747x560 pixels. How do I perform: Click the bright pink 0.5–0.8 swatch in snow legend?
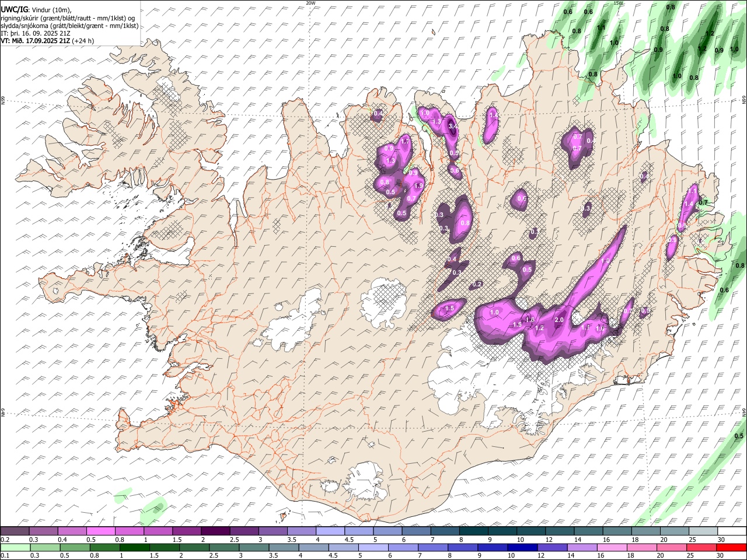100,531
